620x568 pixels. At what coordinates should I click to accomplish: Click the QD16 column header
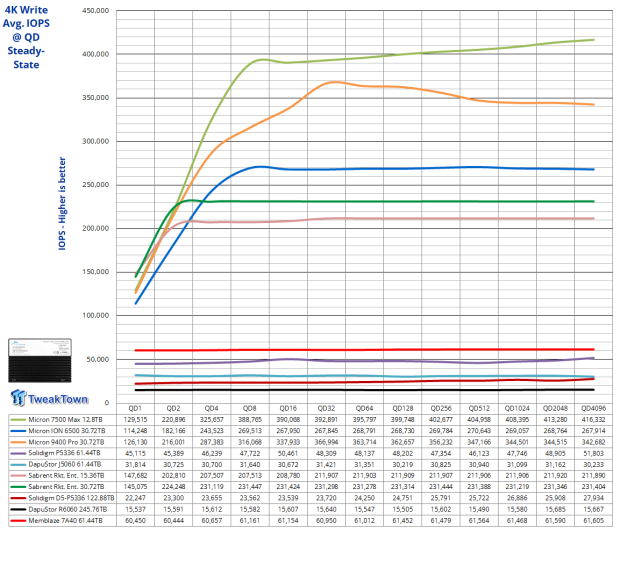pos(288,408)
